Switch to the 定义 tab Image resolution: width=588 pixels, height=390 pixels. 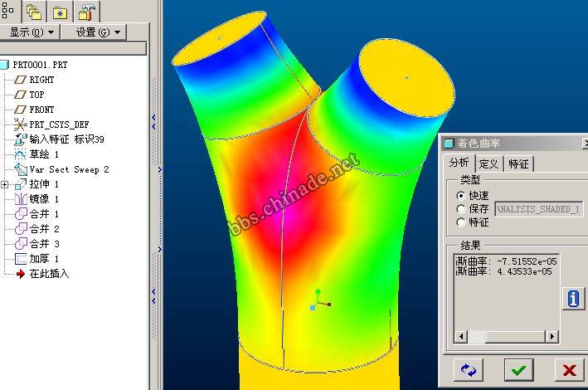click(x=489, y=164)
